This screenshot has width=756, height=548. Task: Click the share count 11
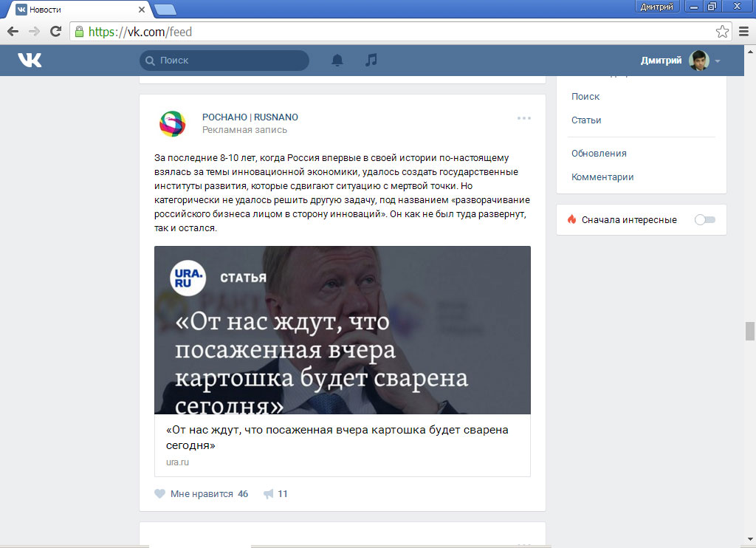[283, 494]
